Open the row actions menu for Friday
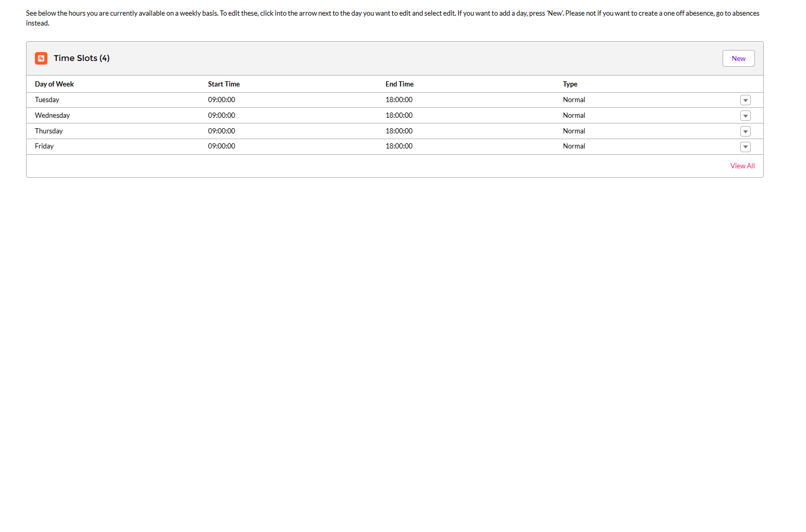The image size is (806, 532). 745,146
